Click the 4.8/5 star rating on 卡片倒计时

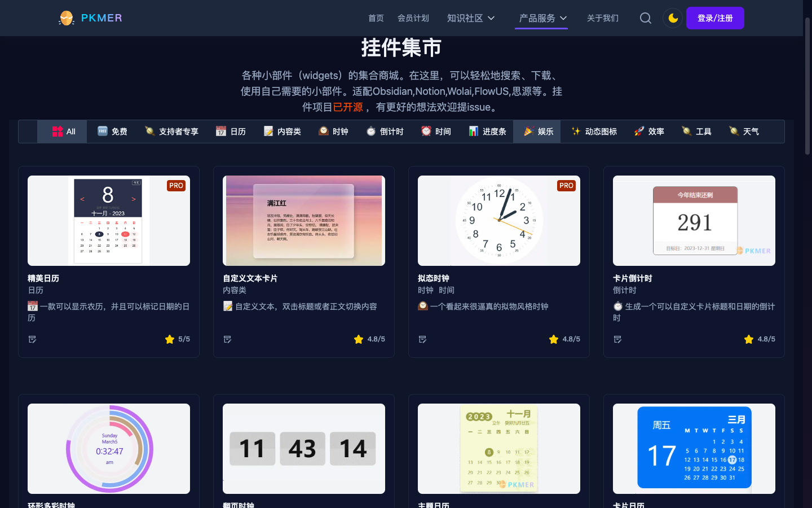(x=760, y=339)
